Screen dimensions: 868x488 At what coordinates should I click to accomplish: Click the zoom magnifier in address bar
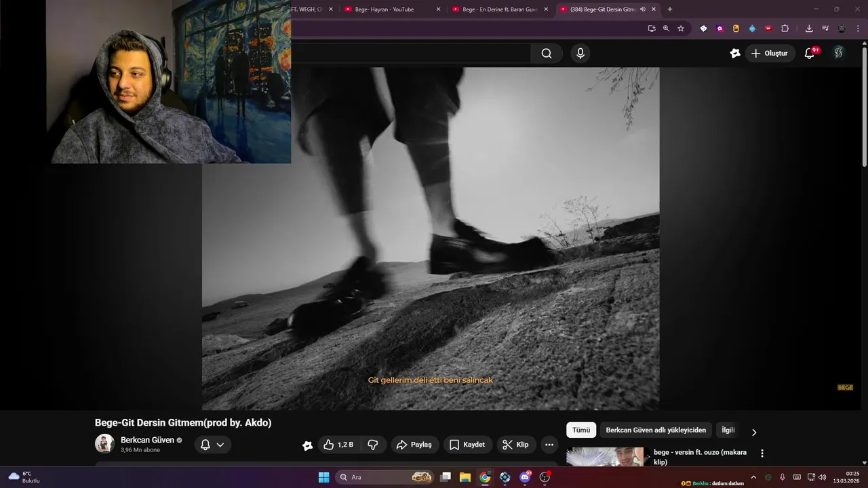pos(666,28)
